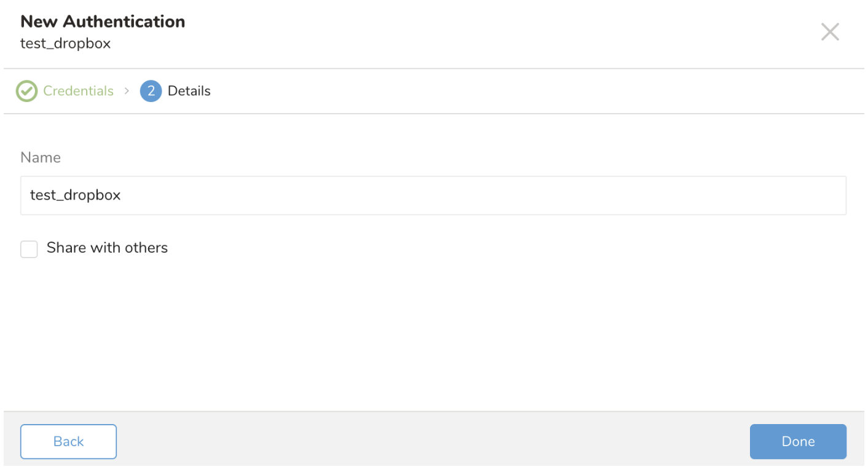Click the Name field label
Screen dimensions: 868x472
(x=41, y=157)
